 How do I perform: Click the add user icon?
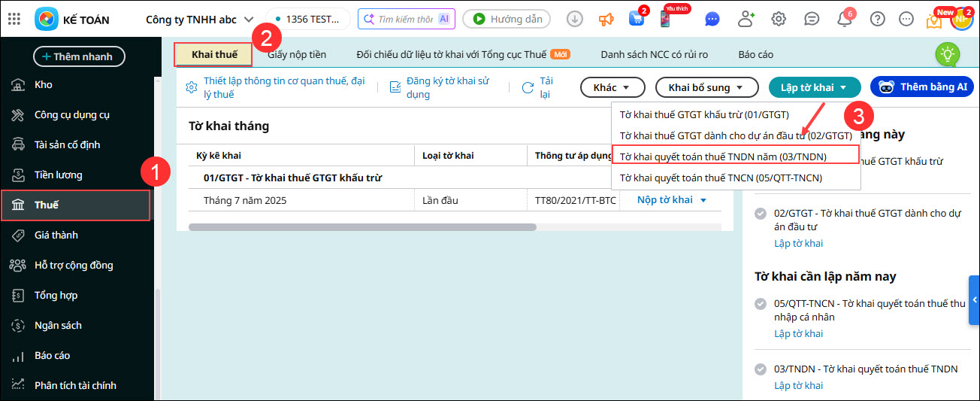(x=746, y=19)
